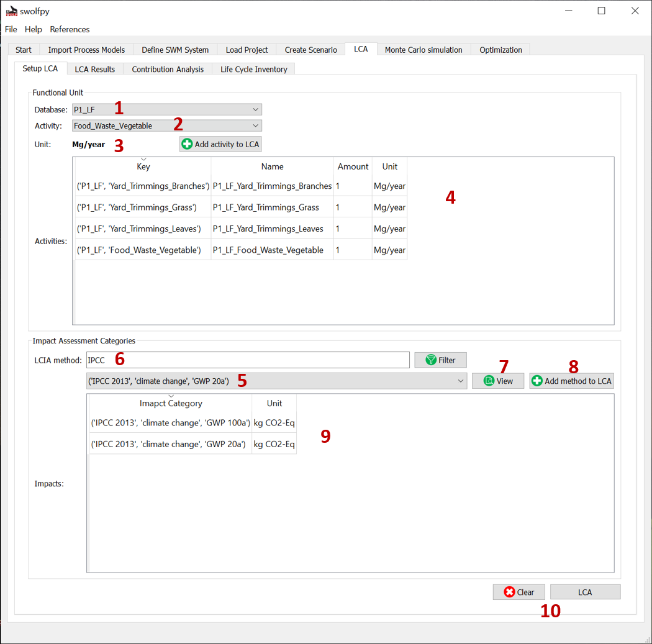Select the ('P1_LF', 'Food_Waste_Vegetable') key cell
Screen dimensions: 652x644
(143, 250)
